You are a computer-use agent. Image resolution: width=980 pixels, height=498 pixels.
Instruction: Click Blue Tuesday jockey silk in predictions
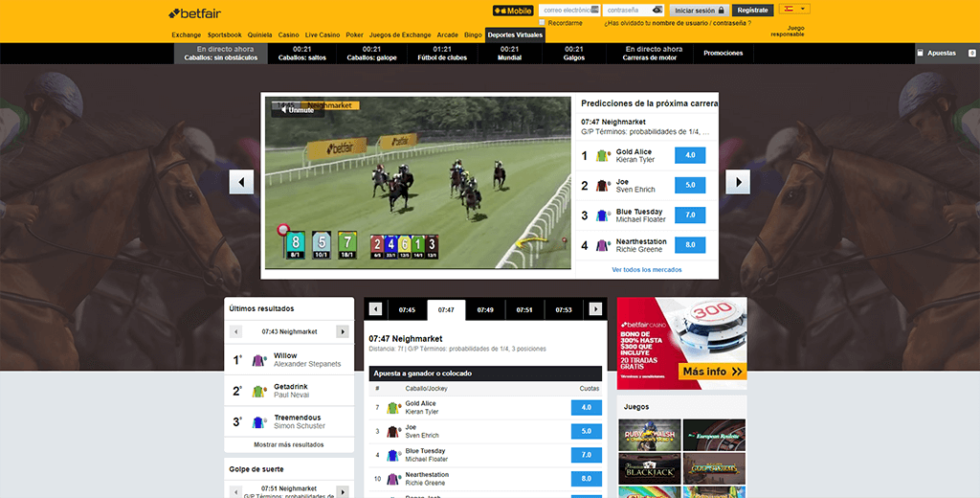coord(603,215)
